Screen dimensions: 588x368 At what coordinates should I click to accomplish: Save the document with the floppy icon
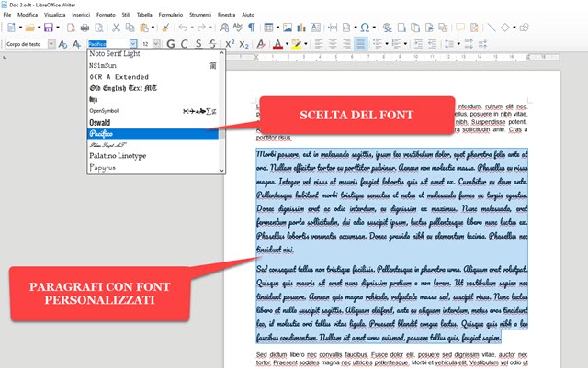click(49, 28)
